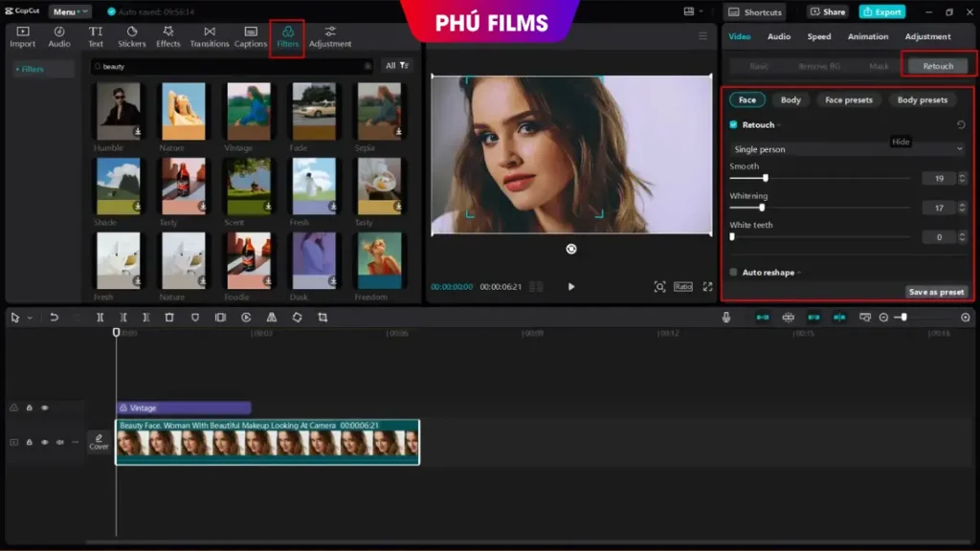Hide the main video track eye
The height and width of the screenshot is (551, 980).
[x=45, y=442]
